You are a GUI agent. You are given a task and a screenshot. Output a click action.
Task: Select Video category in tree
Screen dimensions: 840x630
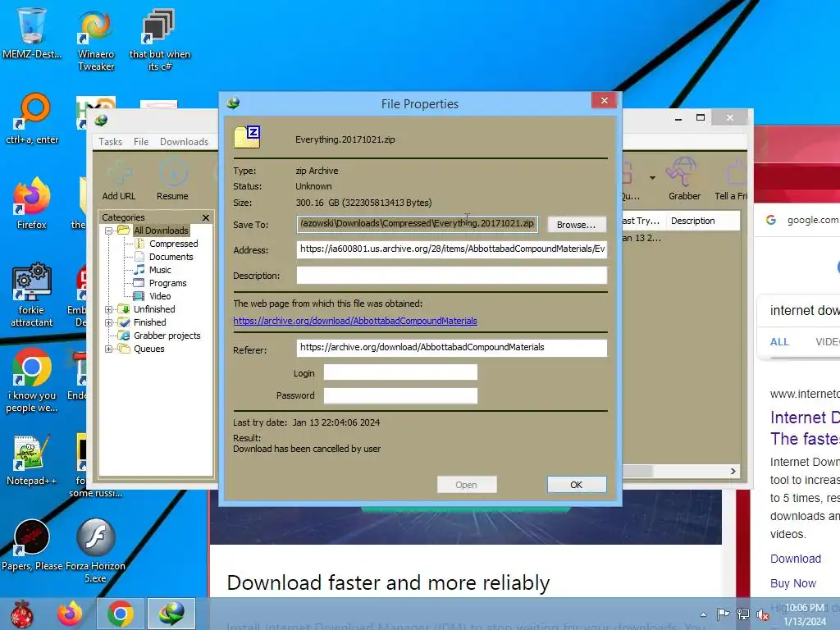pos(160,296)
